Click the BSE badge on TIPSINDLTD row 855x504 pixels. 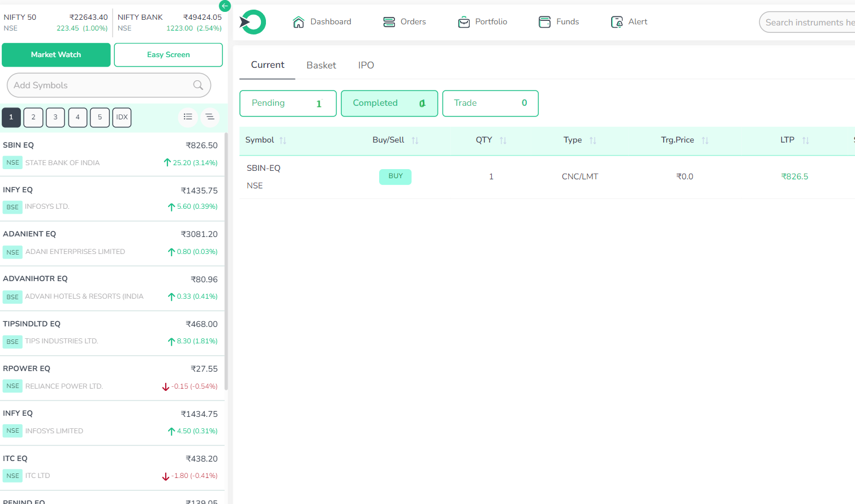12,342
